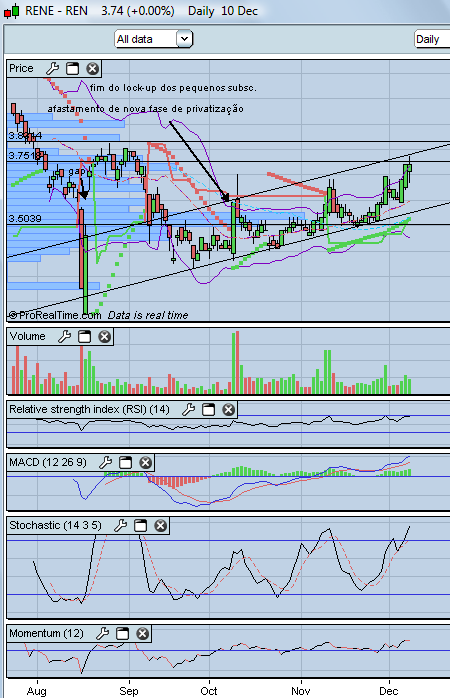The width and height of the screenshot is (450, 698).
Task: Select the Momentum (12) label
Action: pos(46,633)
